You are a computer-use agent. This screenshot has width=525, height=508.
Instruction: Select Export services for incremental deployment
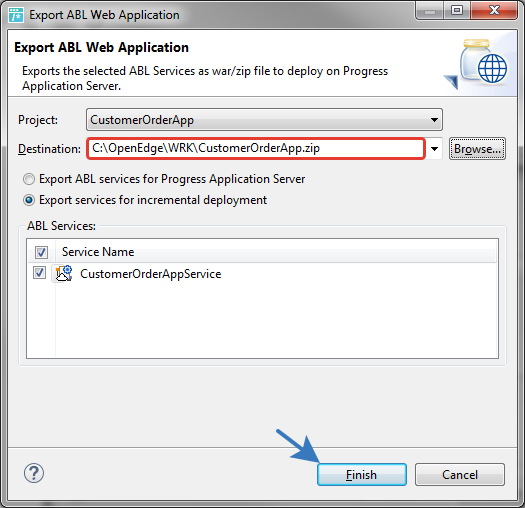click(x=29, y=200)
